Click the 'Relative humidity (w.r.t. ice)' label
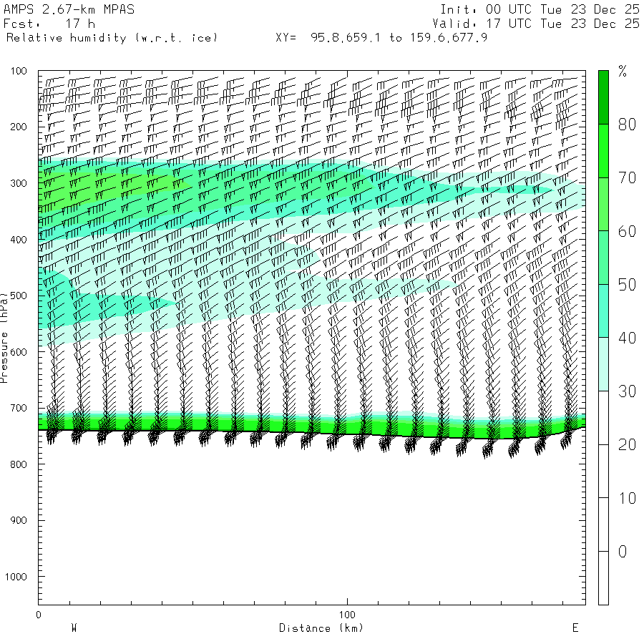Viewport: 644px width, 644px height. [x=112, y=37]
